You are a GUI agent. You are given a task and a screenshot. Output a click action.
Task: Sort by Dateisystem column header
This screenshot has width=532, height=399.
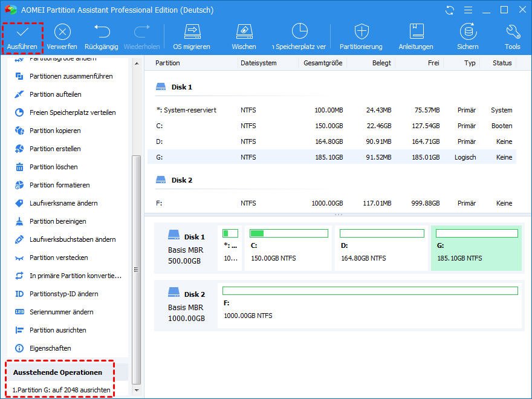pos(259,63)
